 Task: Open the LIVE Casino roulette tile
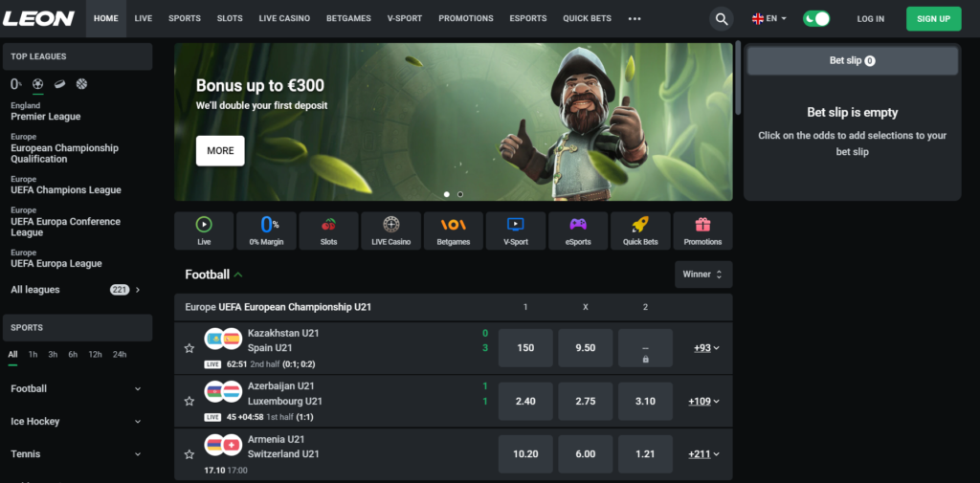pyautogui.click(x=391, y=231)
